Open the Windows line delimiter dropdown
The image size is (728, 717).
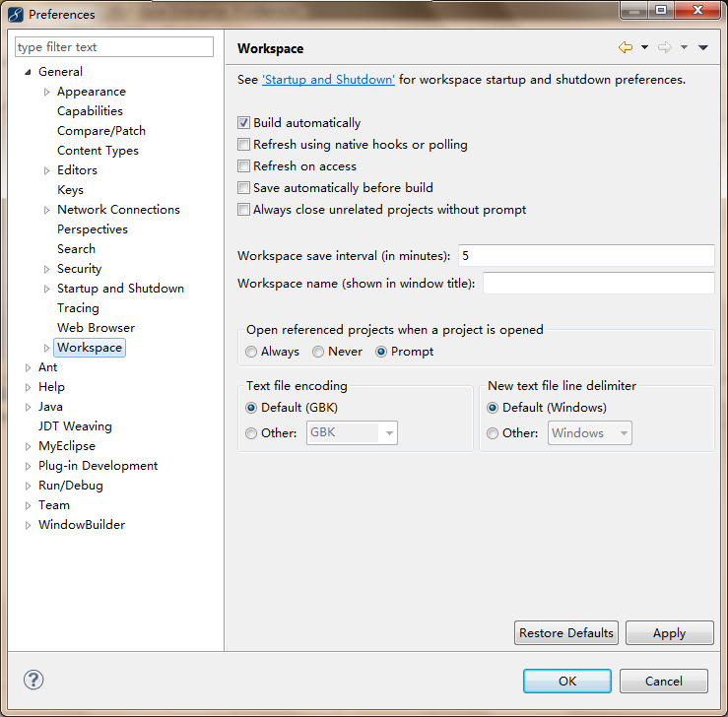[590, 433]
